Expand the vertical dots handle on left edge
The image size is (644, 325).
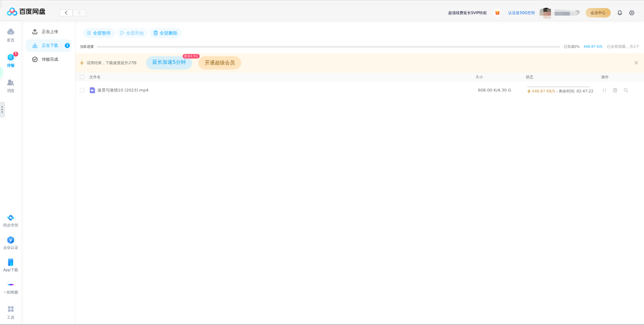2,109
